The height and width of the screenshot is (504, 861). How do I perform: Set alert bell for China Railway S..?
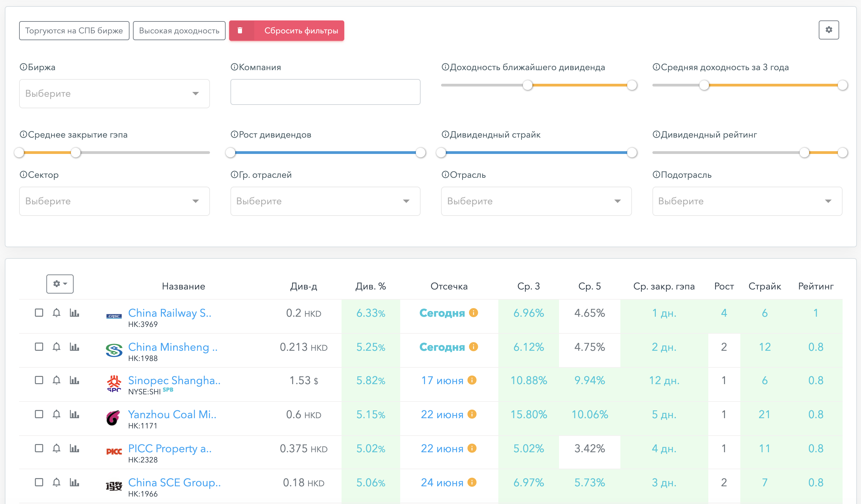[x=56, y=313]
